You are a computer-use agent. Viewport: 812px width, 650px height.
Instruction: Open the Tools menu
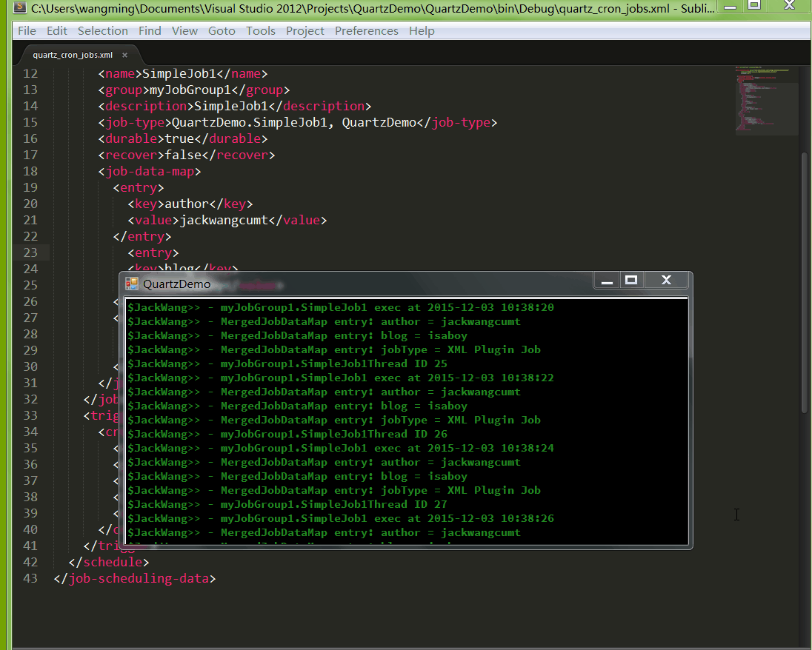pos(261,31)
